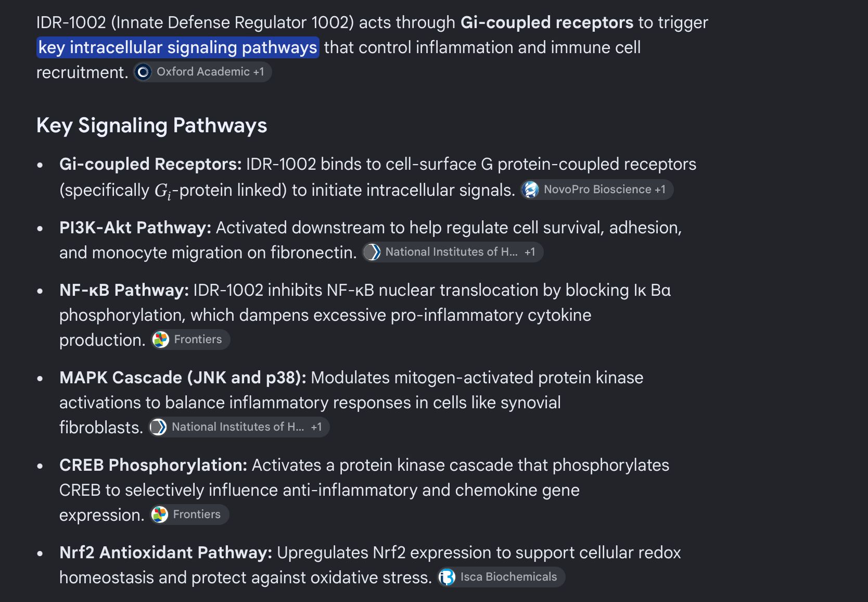
Task: Click the NIH icon beside fibronectin
Action: (x=372, y=252)
